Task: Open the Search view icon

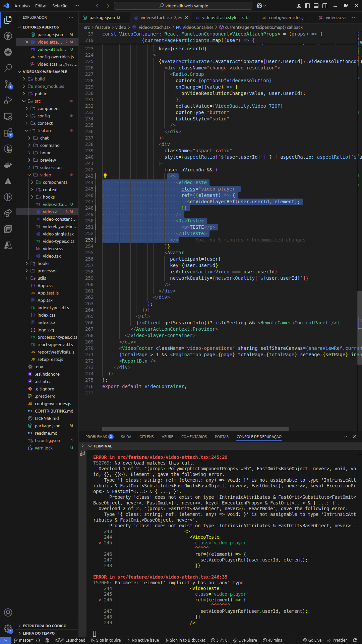Action: [x=8, y=68]
